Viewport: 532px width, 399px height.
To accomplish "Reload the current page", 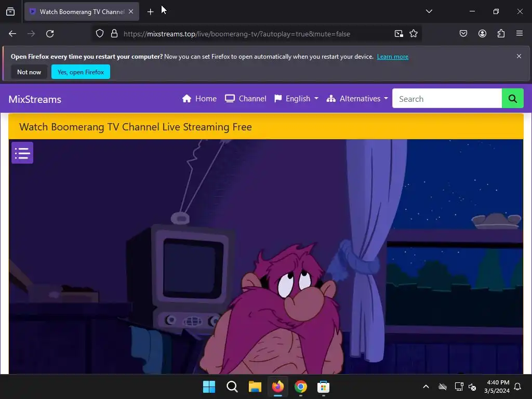I will tap(50, 34).
